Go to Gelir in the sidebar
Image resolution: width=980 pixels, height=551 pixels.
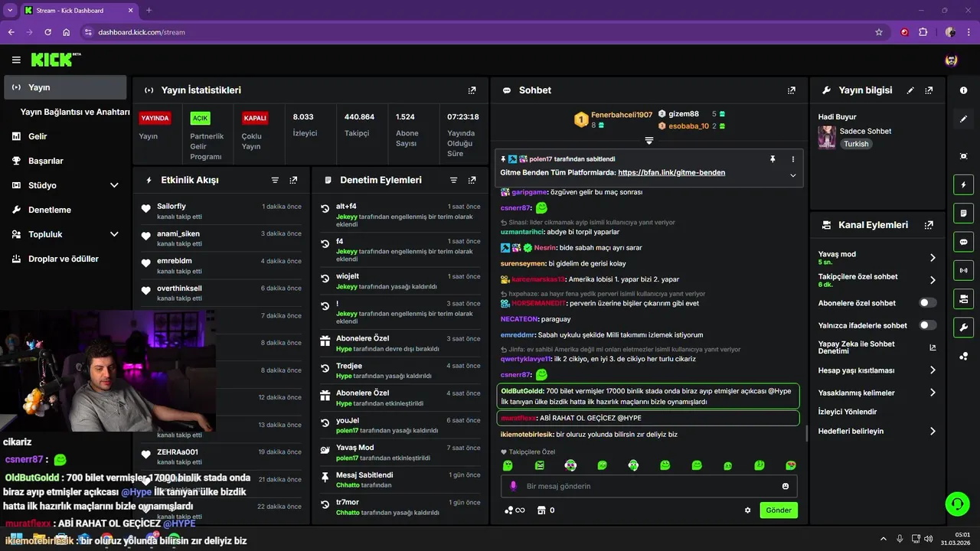coord(64,136)
